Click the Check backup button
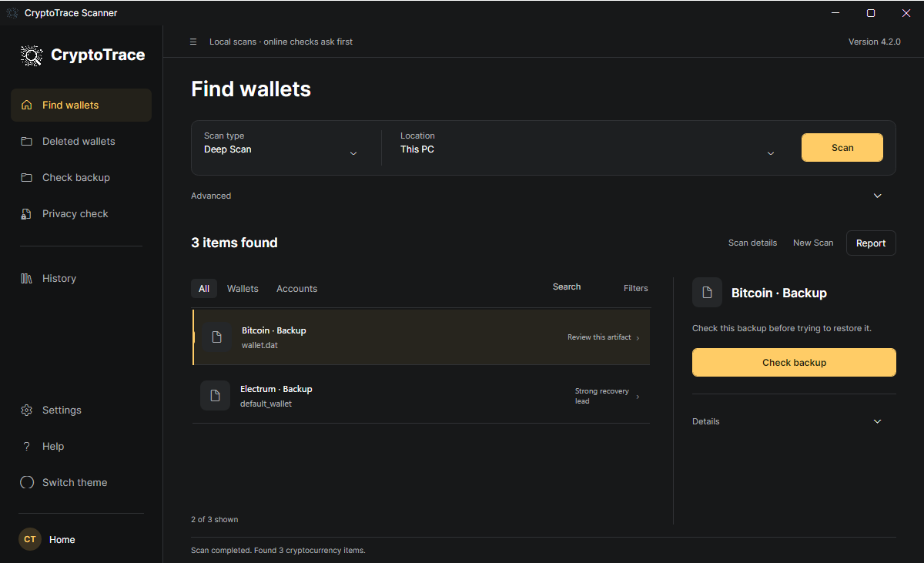Image resolution: width=924 pixels, height=563 pixels. (794, 362)
